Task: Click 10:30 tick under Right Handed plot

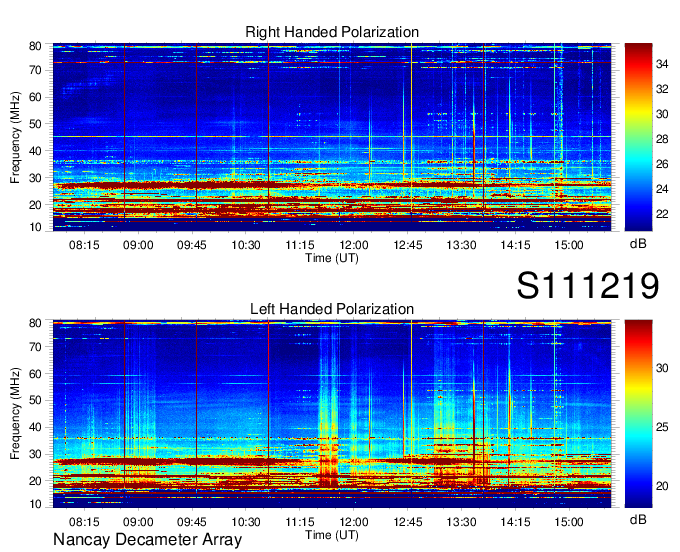Action: (x=246, y=245)
